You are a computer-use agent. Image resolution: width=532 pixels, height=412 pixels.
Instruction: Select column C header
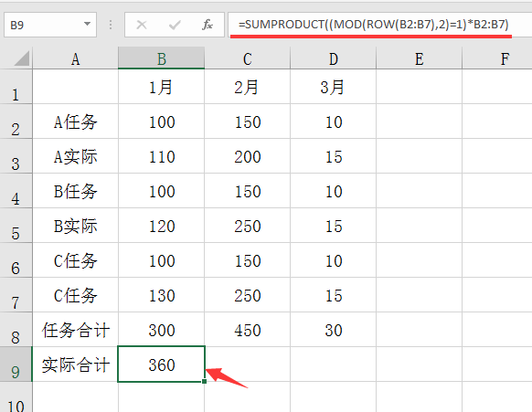248,58
